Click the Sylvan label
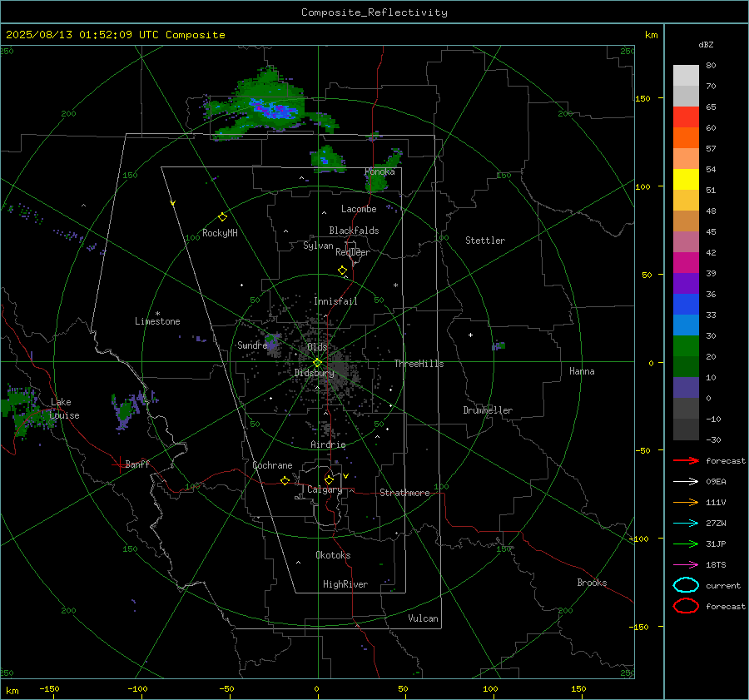The image size is (749, 700). (318, 246)
